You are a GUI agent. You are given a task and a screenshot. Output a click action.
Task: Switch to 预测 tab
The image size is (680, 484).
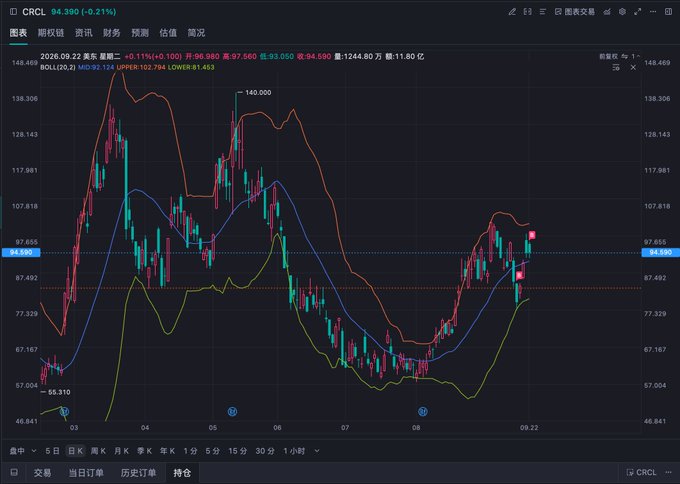pos(140,33)
